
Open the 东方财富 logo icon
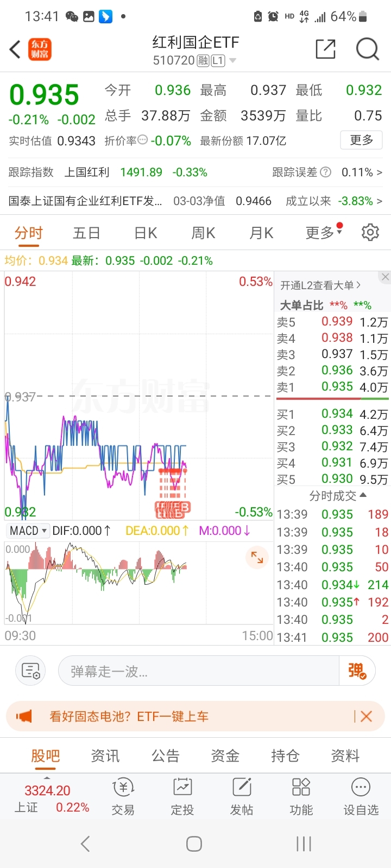click(x=40, y=49)
